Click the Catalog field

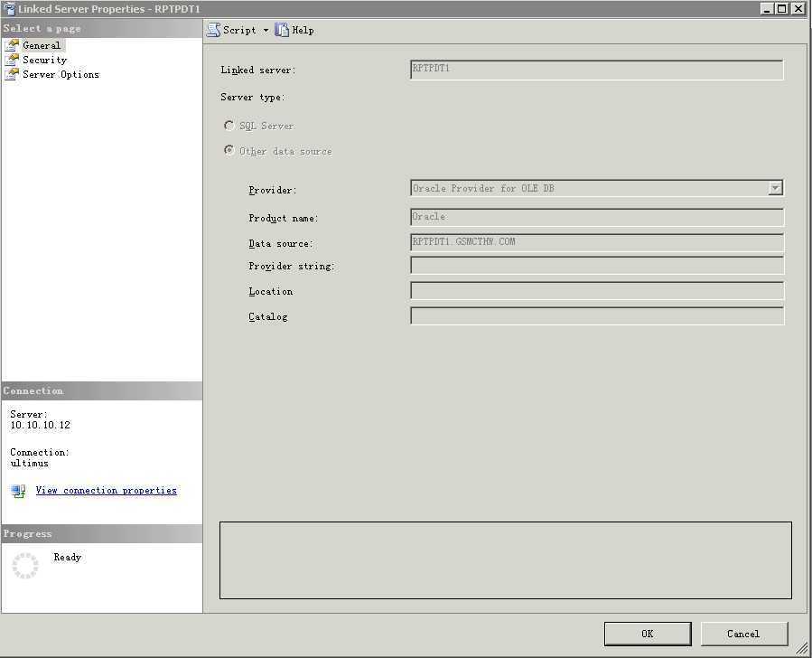[596, 315]
